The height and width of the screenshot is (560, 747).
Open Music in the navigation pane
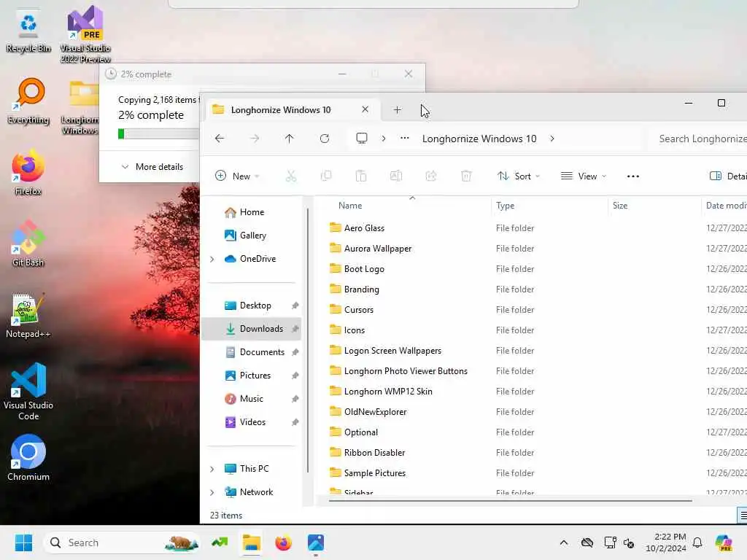[x=252, y=399]
